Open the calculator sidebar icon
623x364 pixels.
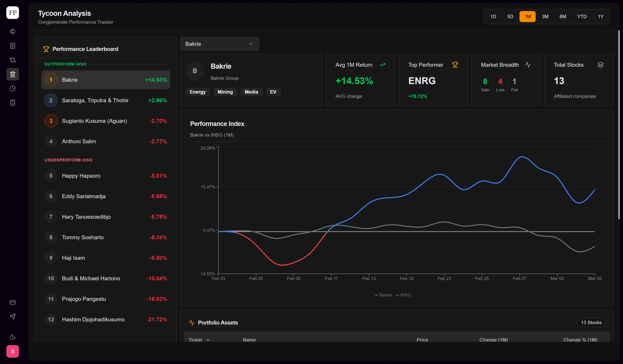[13, 103]
